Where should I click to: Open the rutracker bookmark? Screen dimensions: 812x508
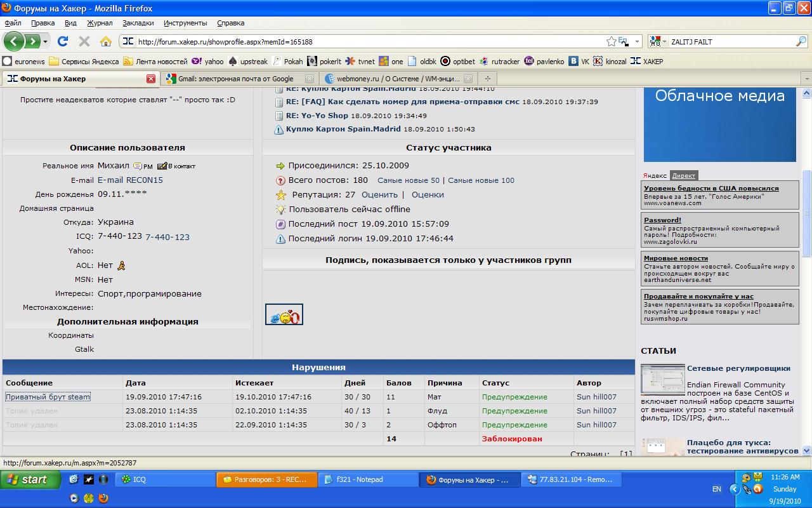coord(499,62)
